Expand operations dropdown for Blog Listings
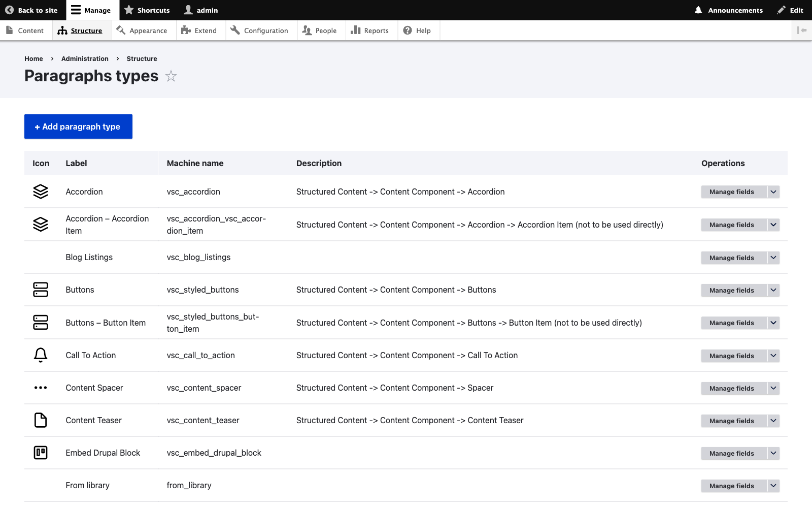 click(773, 258)
